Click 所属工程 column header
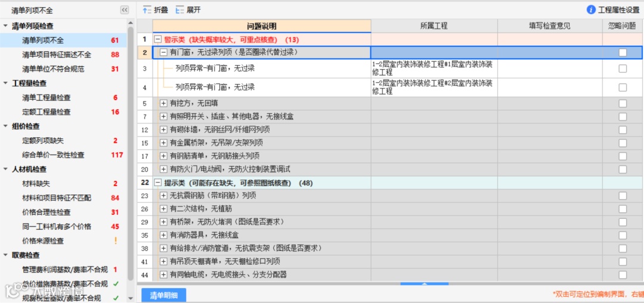Viewport: 644px width, 303px height. point(434,26)
